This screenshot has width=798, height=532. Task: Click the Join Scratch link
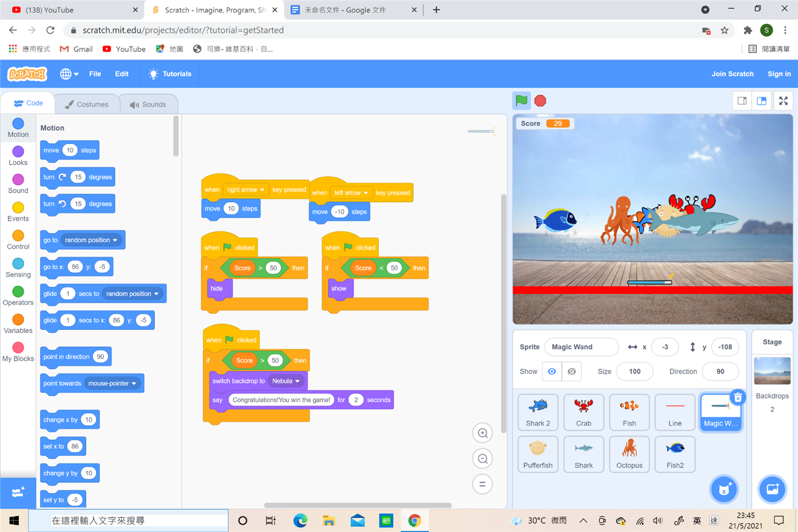click(x=732, y=74)
